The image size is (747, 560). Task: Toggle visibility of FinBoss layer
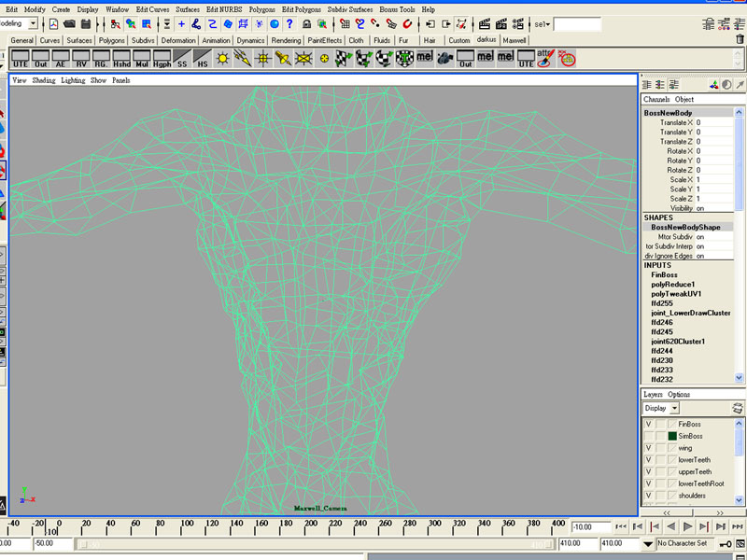(648, 424)
